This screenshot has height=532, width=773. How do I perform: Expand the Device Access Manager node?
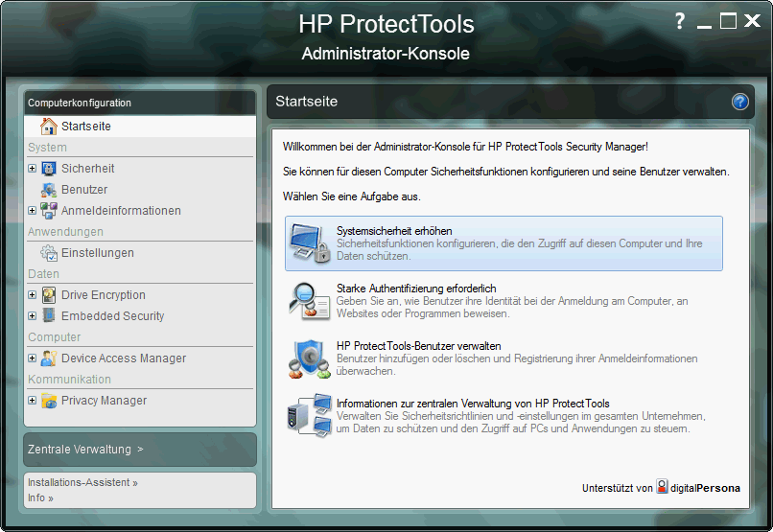(32, 359)
